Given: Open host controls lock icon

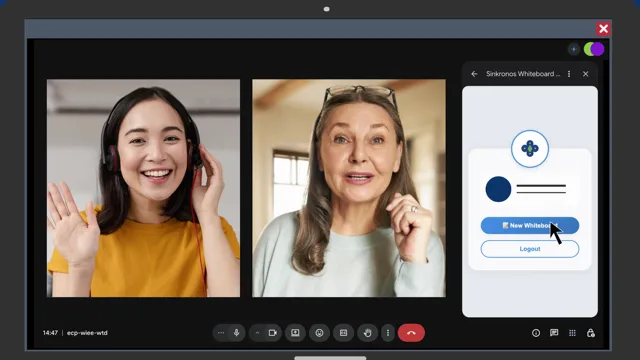Looking at the screenshot, I should 591,333.
